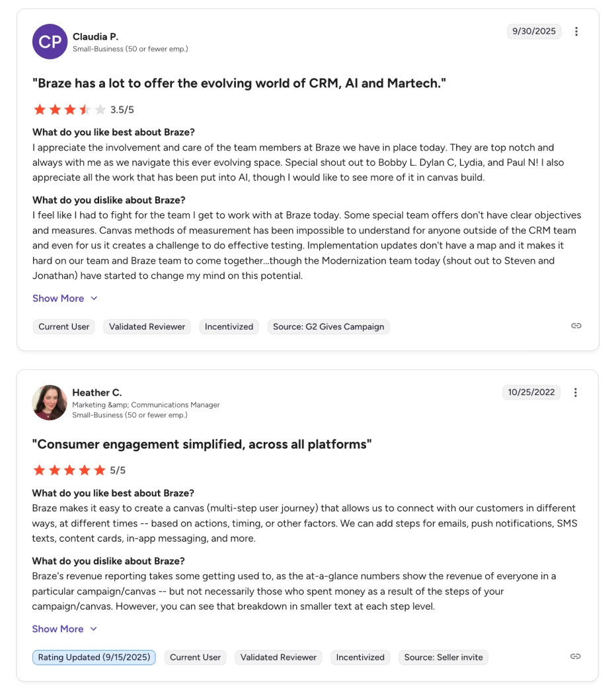
Task: Open reviewer name Claudia P.
Action: click(95, 36)
